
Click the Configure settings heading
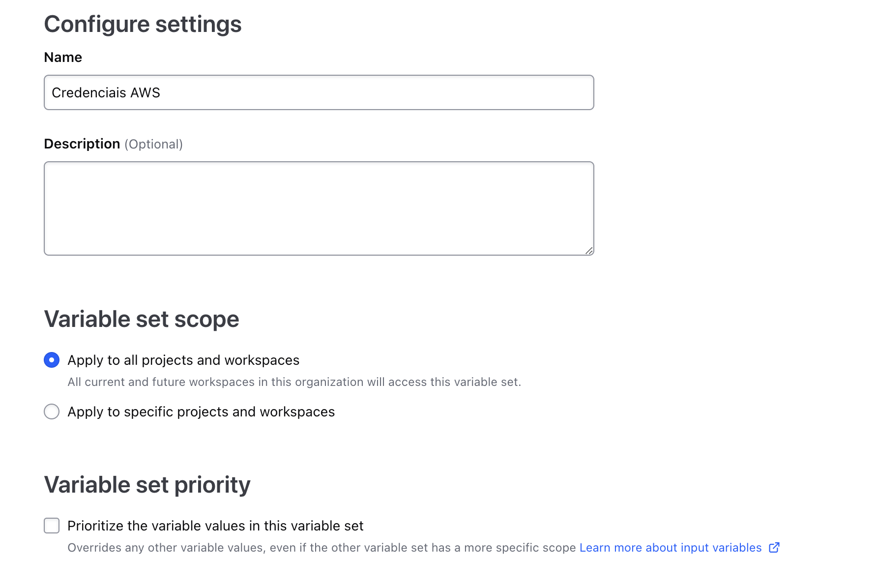143,24
